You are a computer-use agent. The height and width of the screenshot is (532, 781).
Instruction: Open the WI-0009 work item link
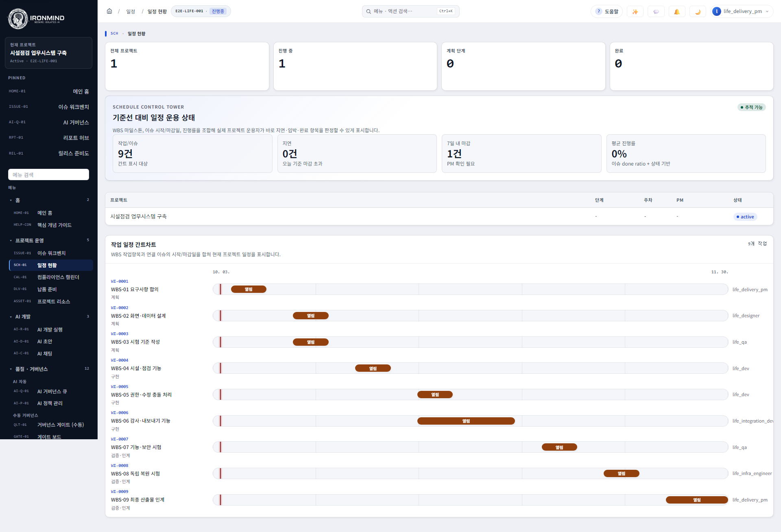click(120, 491)
